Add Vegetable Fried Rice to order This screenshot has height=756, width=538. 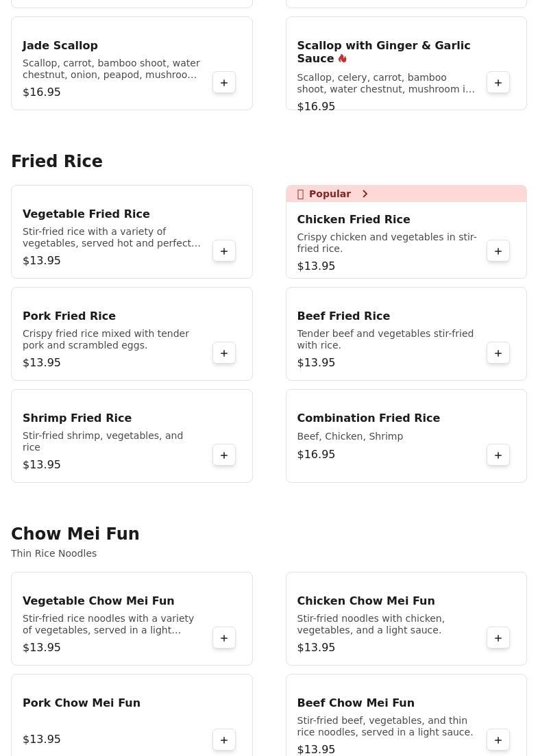(224, 251)
